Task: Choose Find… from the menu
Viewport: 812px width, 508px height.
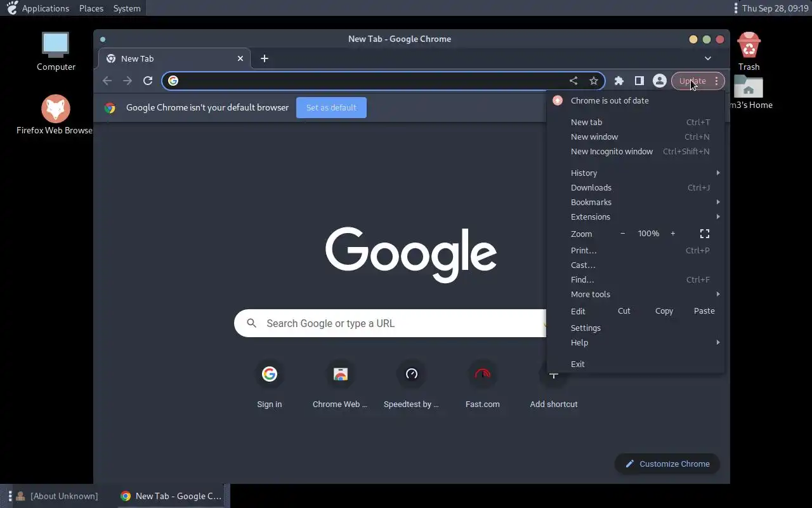Action: click(x=635, y=279)
